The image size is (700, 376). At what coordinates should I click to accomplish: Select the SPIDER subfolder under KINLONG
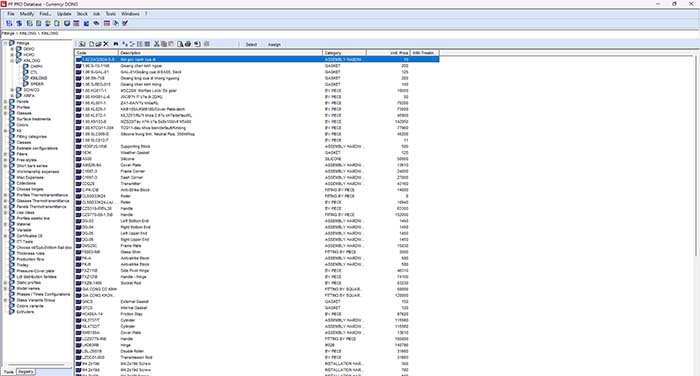pyautogui.click(x=37, y=84)
